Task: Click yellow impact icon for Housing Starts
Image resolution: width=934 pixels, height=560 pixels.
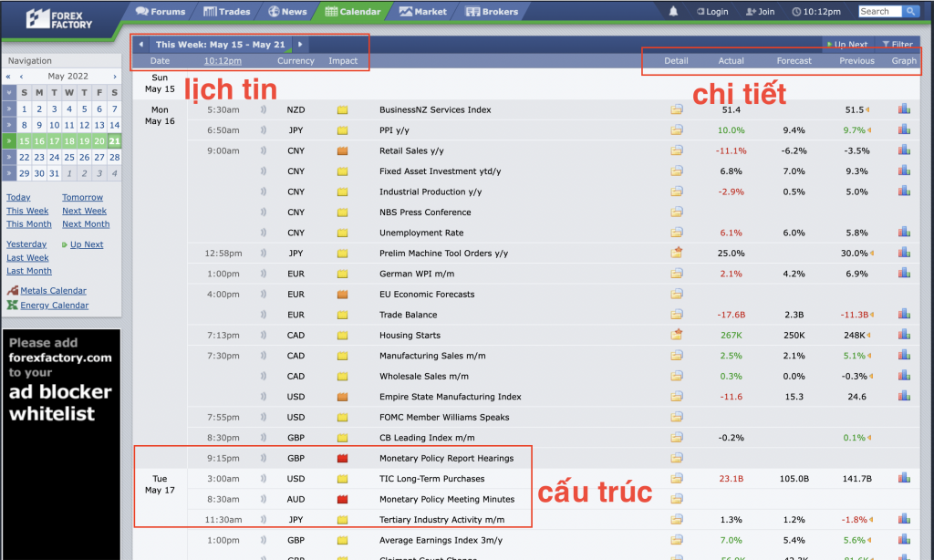Action: [x=343, y=336]
